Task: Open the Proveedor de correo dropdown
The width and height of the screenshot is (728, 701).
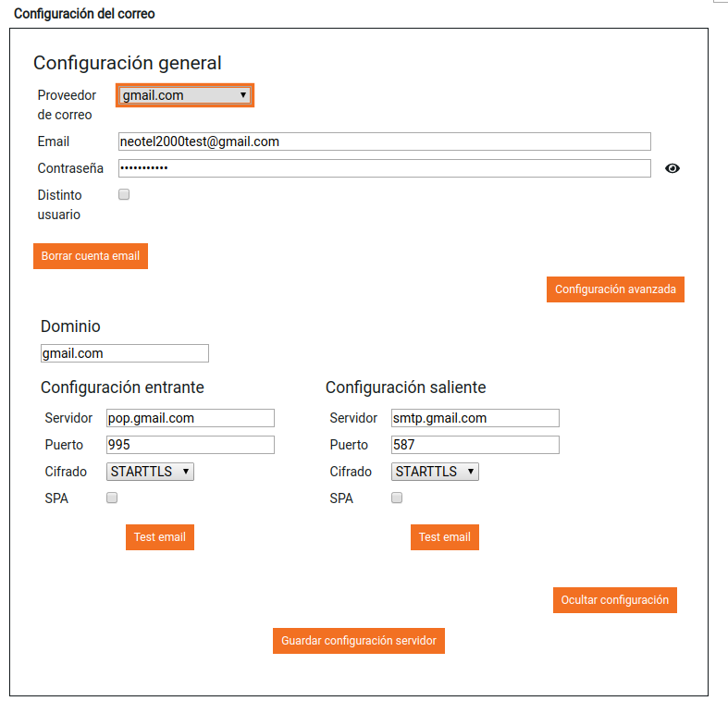Action: [185, 95]
